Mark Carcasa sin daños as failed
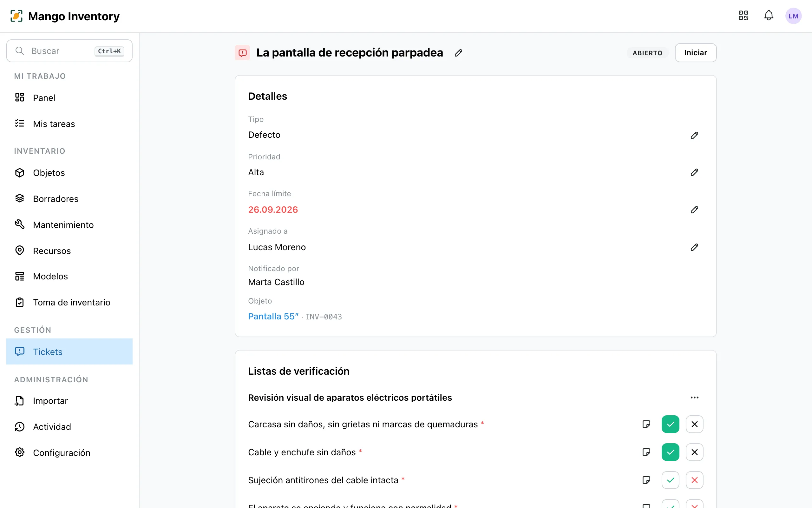 click(x=694, y=424)
